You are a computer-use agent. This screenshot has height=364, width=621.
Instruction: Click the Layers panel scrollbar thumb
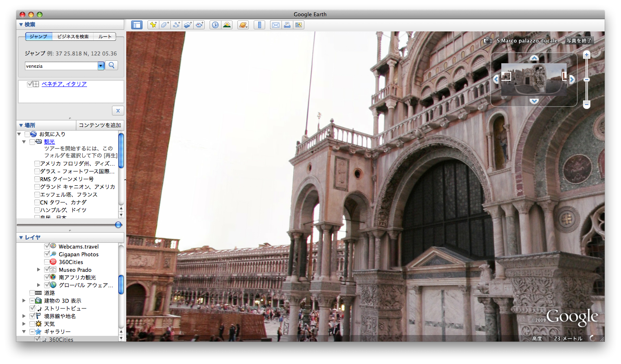(121, 284)
